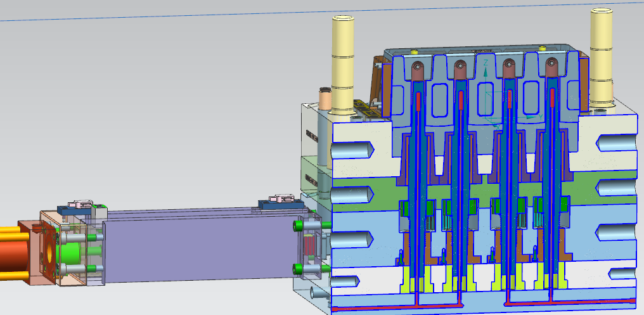The width and height of the screenshot is (644, 315).
Task: Select the Y axis label of the coordinate triad
Action: pos(541,117)
